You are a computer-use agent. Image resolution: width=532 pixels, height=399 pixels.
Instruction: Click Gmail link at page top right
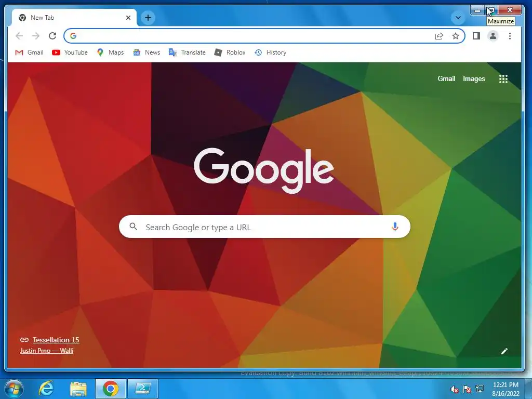pyautogui.click(x=446, y=79)
